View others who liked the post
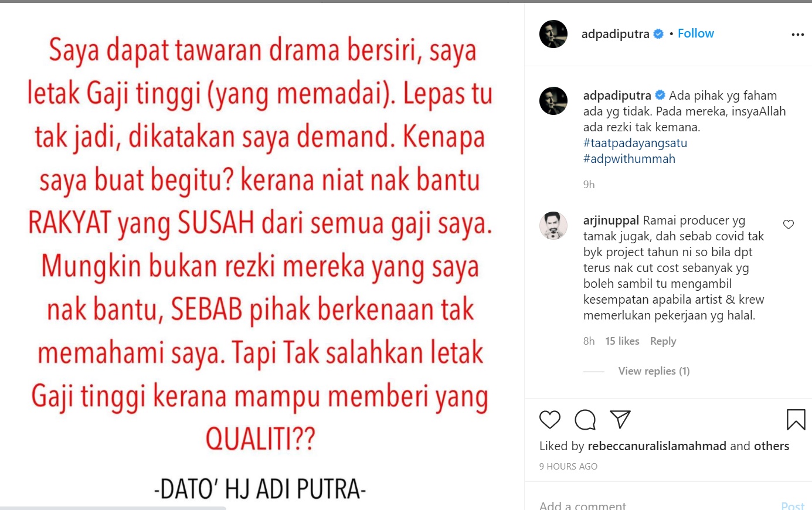Screen dimensions: 812x510 772,446
